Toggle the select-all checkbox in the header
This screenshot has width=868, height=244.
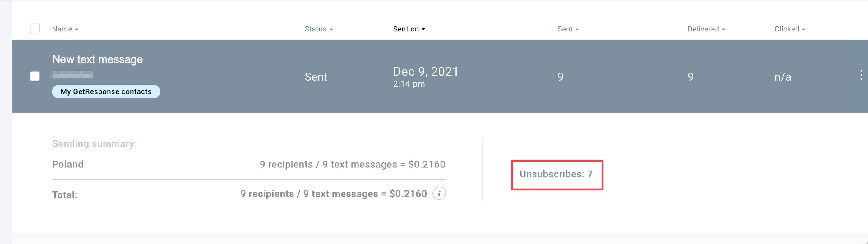click(x=35, y=29)
